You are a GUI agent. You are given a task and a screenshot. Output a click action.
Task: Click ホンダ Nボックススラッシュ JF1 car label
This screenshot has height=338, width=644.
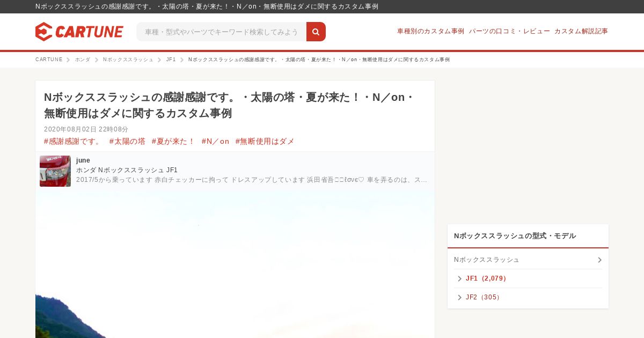(127, 170)
